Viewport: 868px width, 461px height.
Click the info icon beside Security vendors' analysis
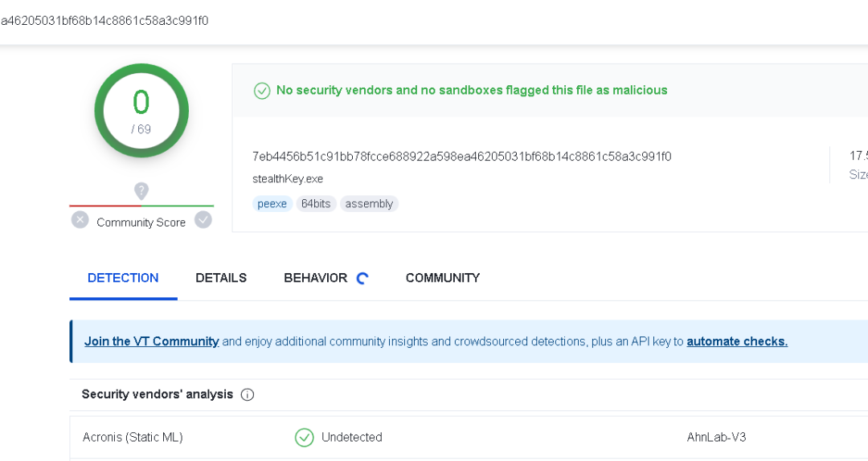[248, 394]
